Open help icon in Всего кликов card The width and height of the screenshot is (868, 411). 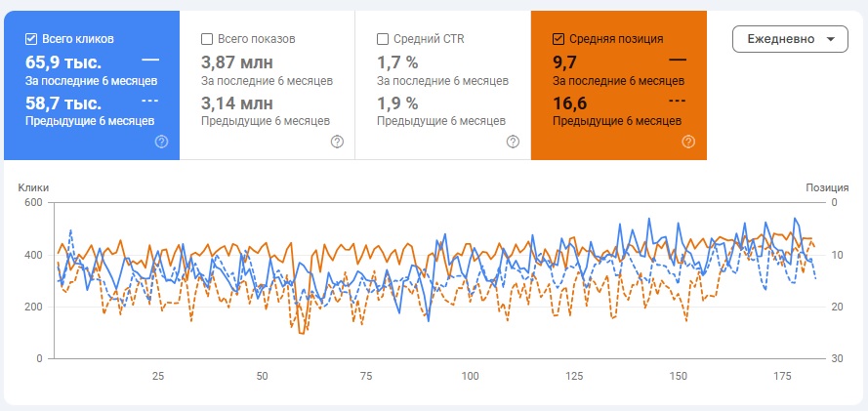coord(161,142)
